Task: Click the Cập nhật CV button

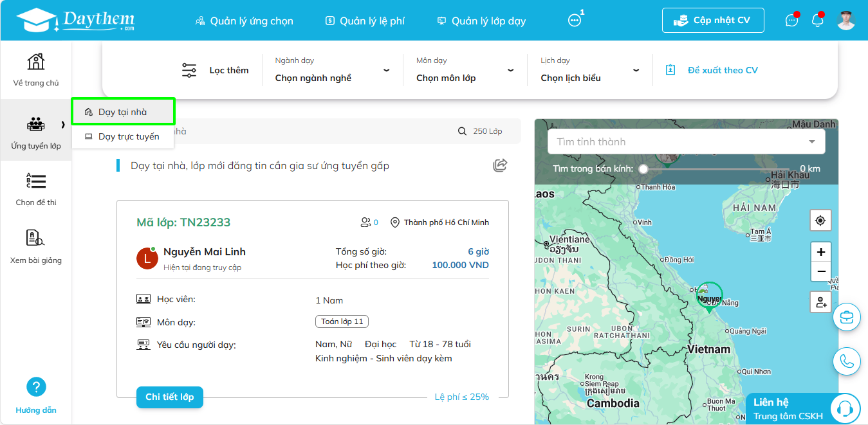Action: point(713,20)
